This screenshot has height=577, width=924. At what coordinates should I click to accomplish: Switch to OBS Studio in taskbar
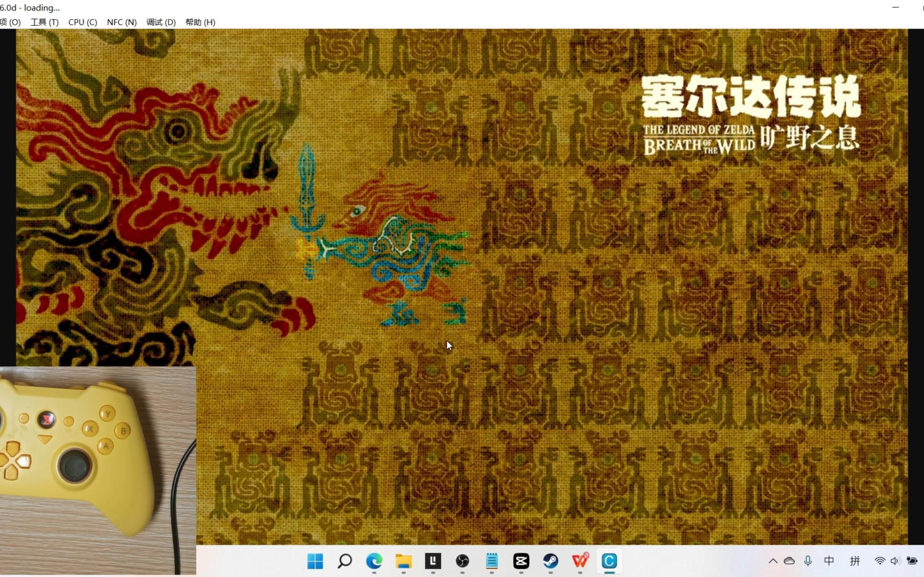coord(462,561)
